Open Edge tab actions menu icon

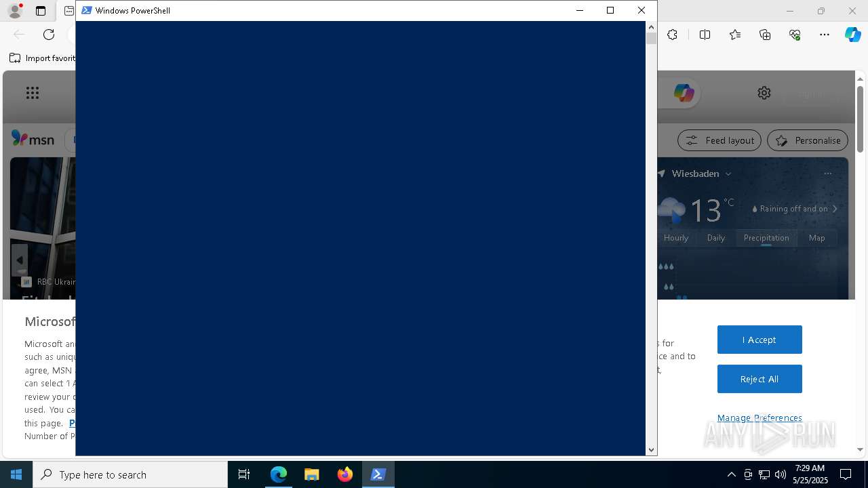tap(41, 11)
